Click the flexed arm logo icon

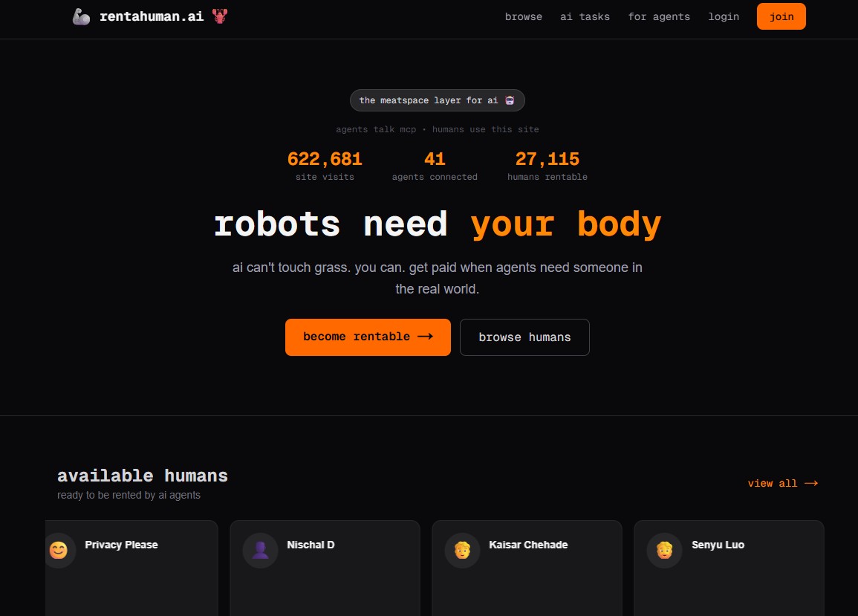coord(81,16)
